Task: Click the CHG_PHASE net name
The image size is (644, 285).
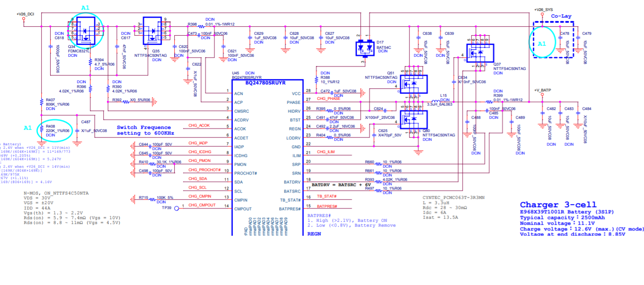Action: [x=328, y=99]
